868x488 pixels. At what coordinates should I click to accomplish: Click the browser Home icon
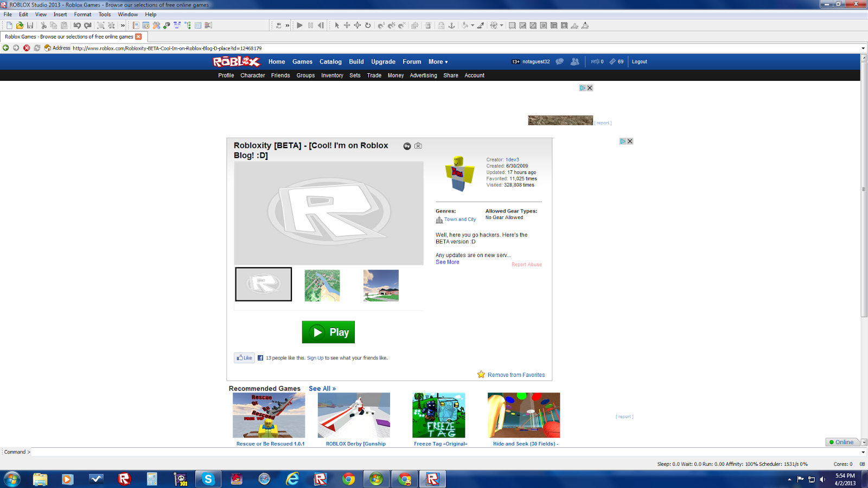(x=47, y=48)
